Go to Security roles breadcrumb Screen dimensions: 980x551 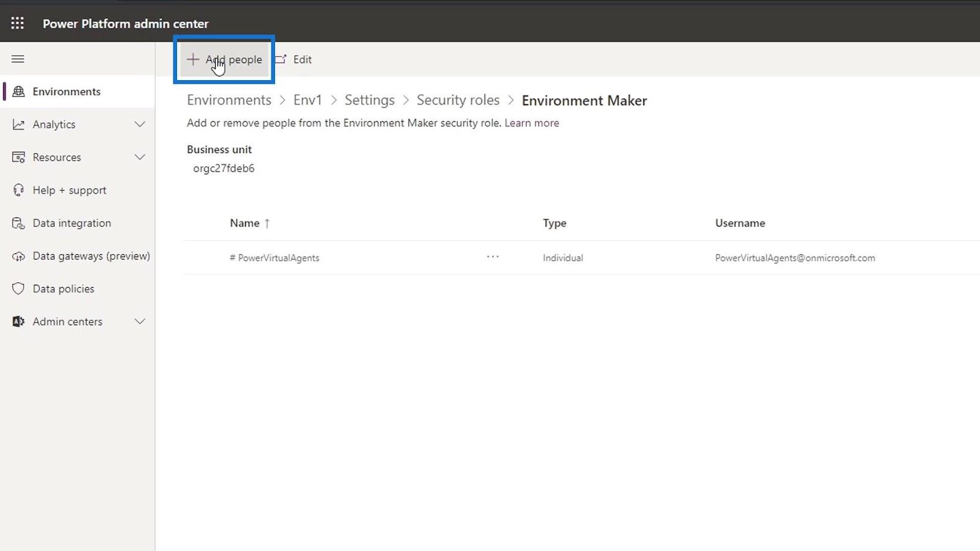(458, 100)
